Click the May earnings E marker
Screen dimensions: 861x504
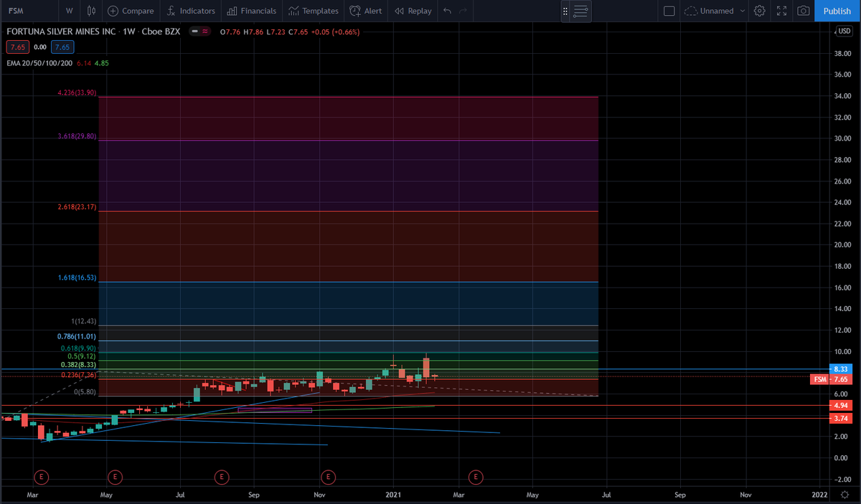click(x=114, y=476)
